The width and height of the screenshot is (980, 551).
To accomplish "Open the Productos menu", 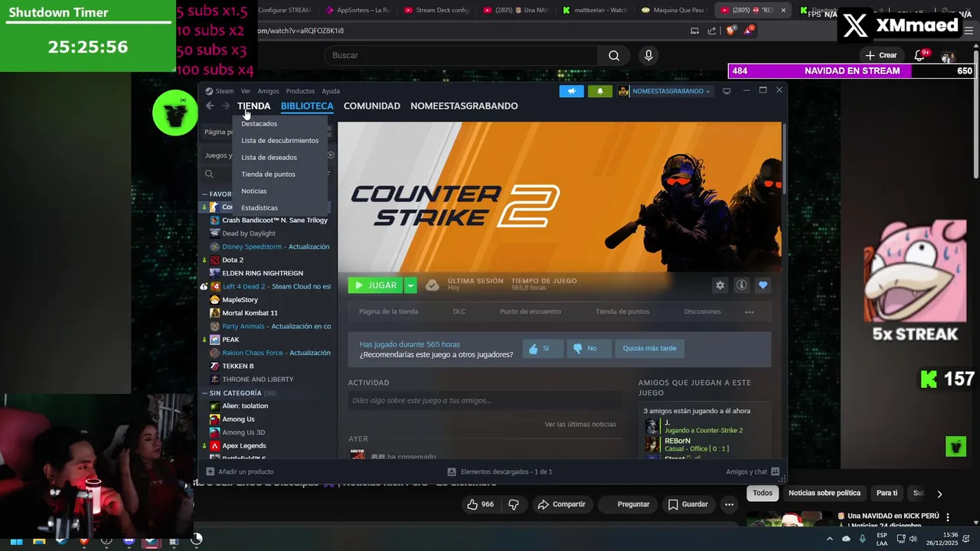I will coord(300,91).
